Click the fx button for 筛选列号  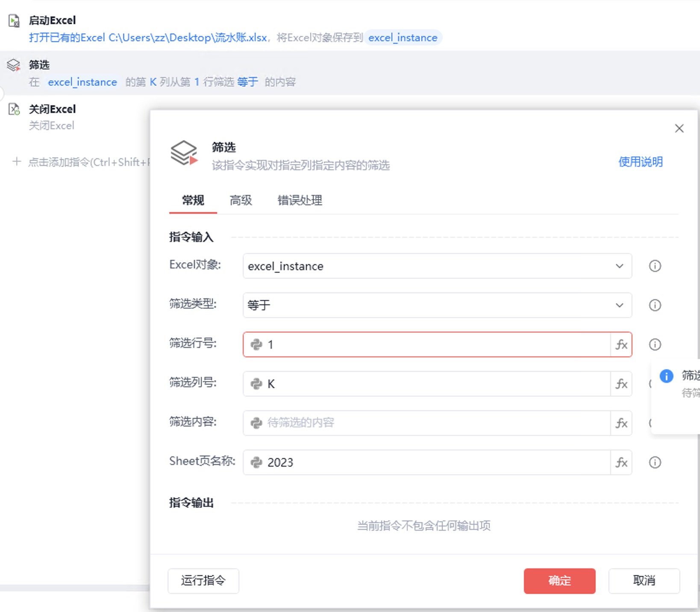click(621, 384)
